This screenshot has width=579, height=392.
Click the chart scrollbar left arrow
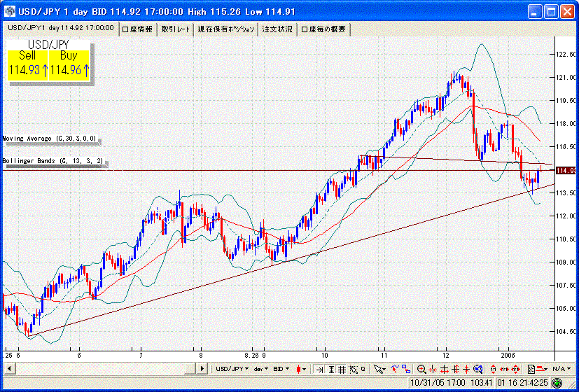coord(9,368)
